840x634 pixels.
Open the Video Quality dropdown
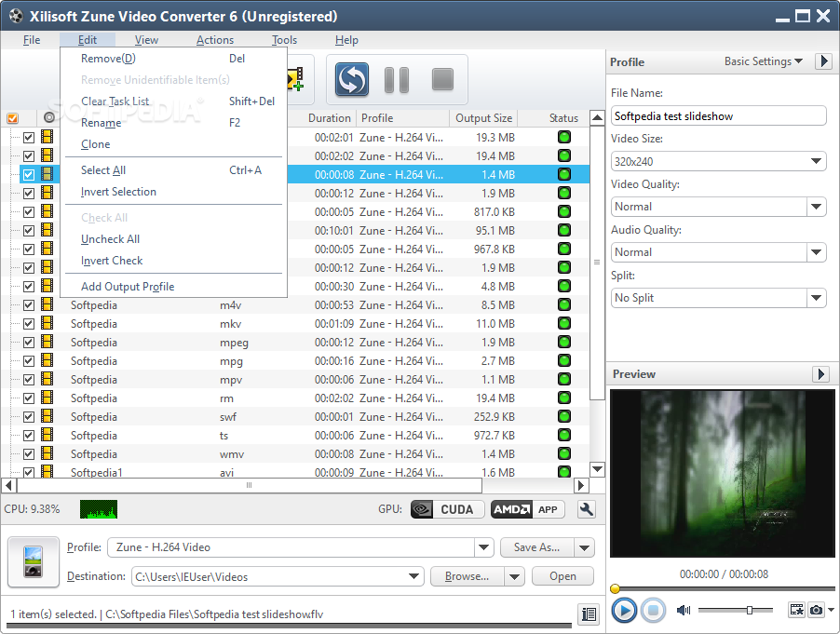(816, 207)
